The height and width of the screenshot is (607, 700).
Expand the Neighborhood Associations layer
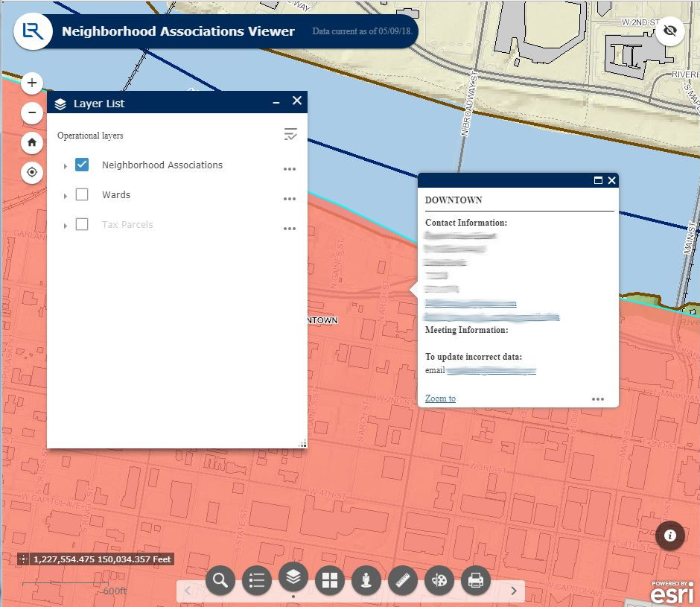point(66,166)
